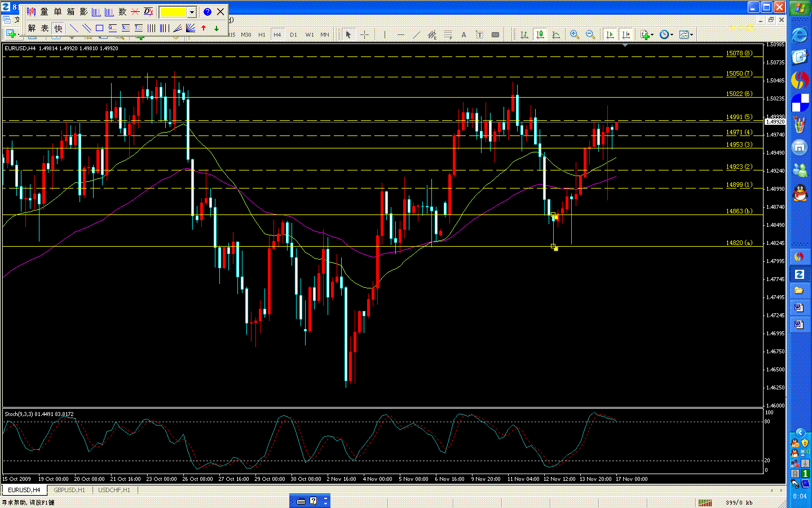Click the Windows Start flag button

tap(800, 8)
